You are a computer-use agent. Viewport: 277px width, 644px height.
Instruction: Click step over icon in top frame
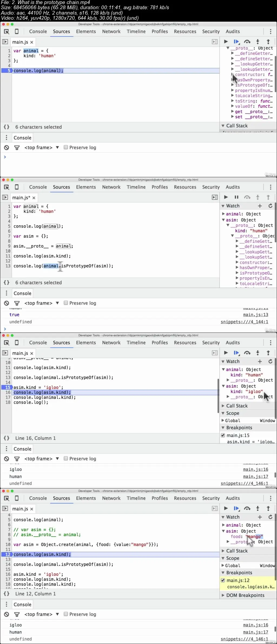click(x=247, y=42)
